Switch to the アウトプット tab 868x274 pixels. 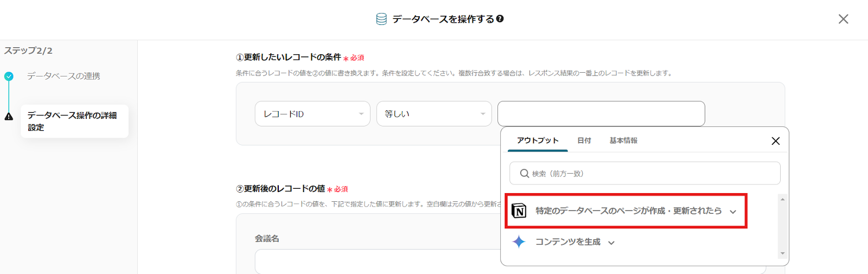538,141
